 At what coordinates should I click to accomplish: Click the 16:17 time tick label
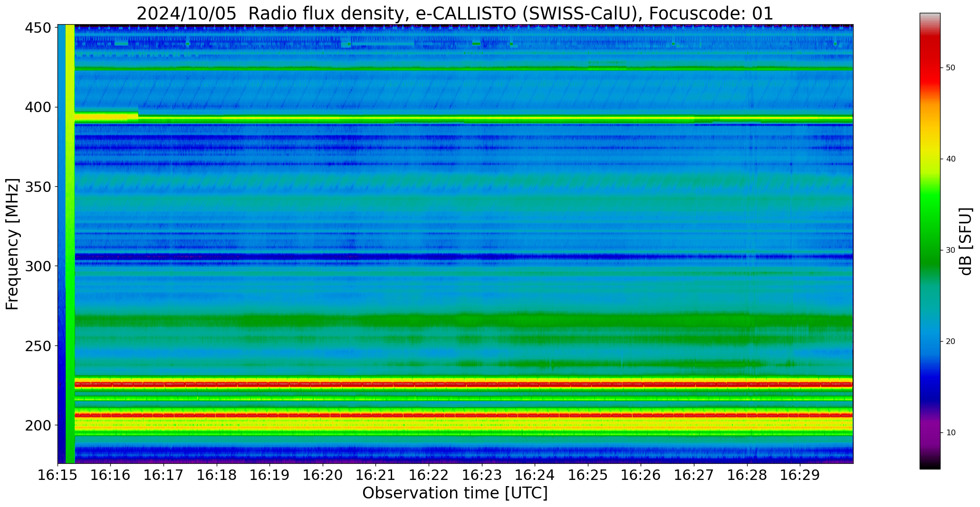point(164,475)
